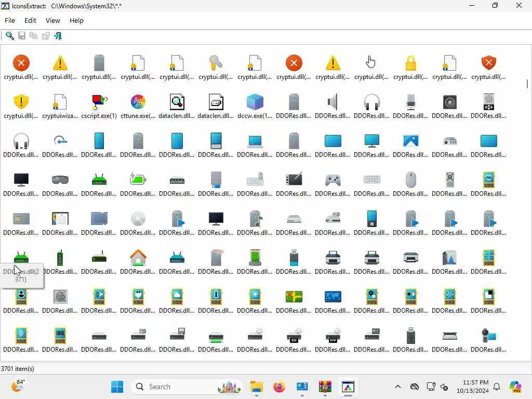Select the dccw.exe blue cube icon
This screenshot has width=532, height=399.
pos(255,102)
